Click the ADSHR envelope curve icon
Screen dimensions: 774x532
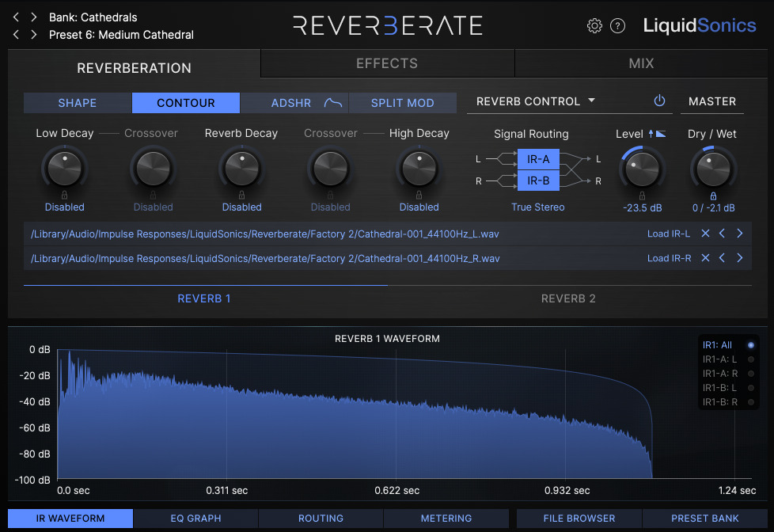point(333,103)
